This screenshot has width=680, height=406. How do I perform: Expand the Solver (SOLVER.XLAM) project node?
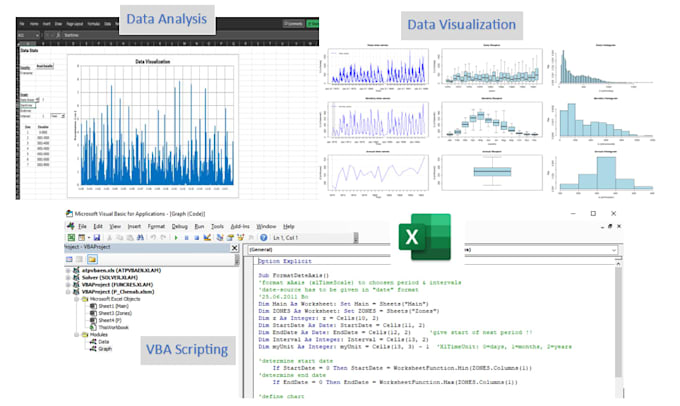click(68, 278)
